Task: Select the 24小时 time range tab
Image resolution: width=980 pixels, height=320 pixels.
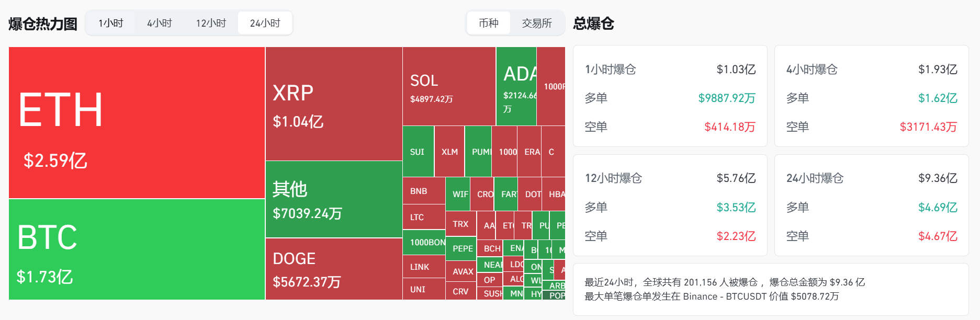Action: pos(265,23)
